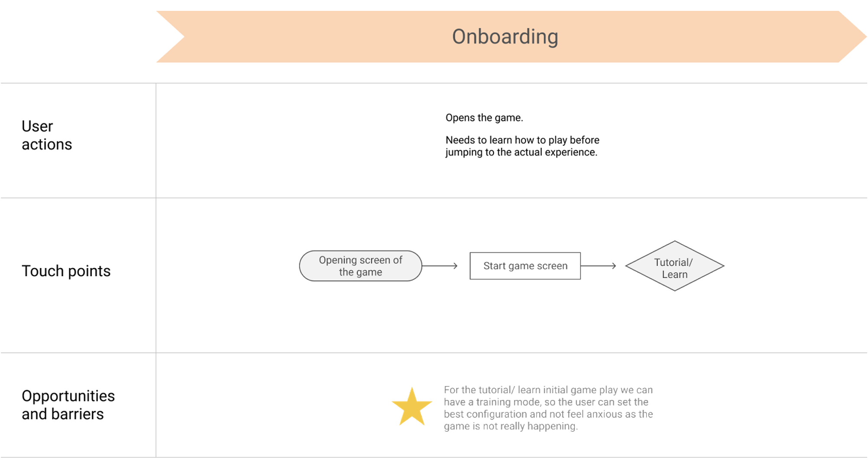Click the vertical divider beside the Touch points label
This screenshot has width=868, height=468.
pos(156,275)
